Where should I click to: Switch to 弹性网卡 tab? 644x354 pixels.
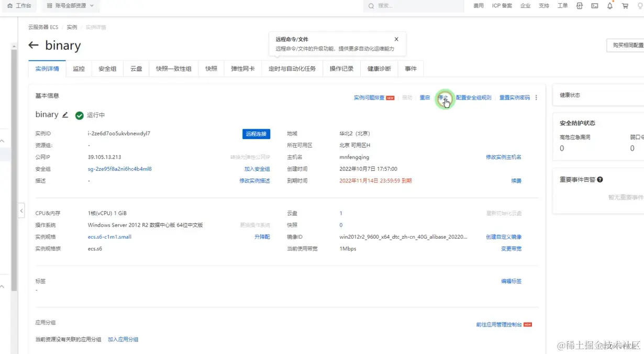pos(242,69)
